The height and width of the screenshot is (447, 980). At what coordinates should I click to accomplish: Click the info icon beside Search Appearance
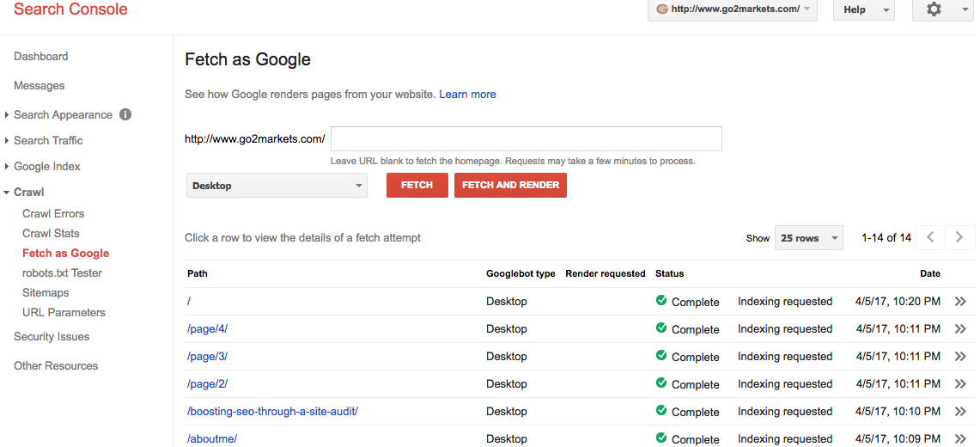click(x=125, y=114)
